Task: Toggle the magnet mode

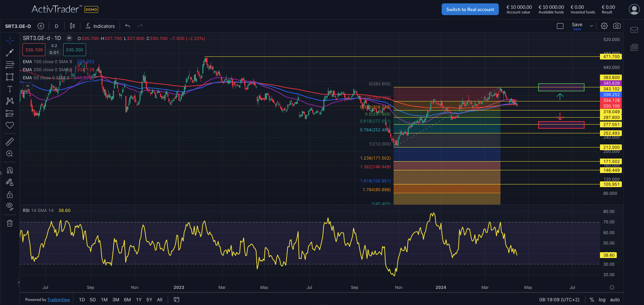Action: coord(10,170)
